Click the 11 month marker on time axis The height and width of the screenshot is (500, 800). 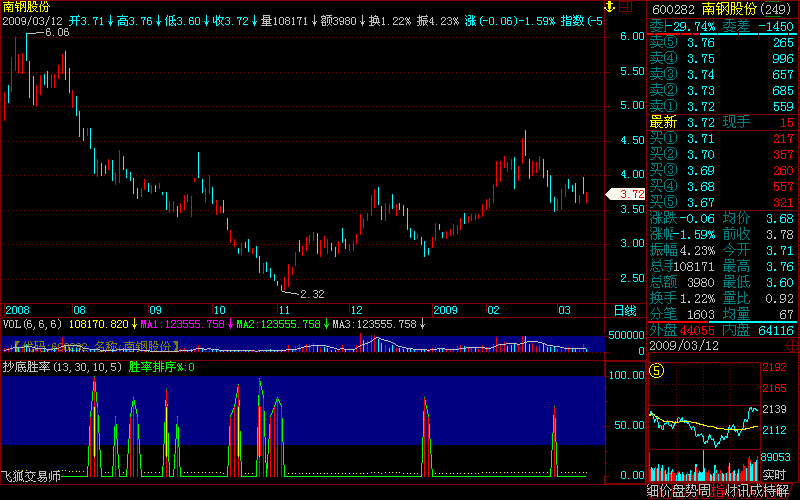pyautogui.click(x=284, y=310)
